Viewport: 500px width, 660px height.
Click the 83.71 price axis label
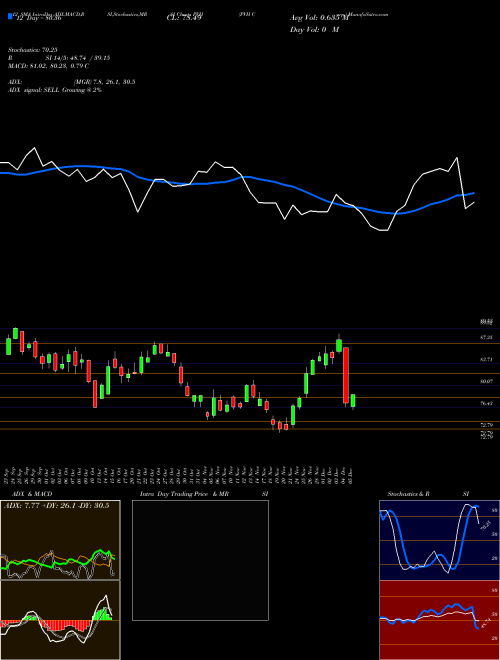pos(487,359)
